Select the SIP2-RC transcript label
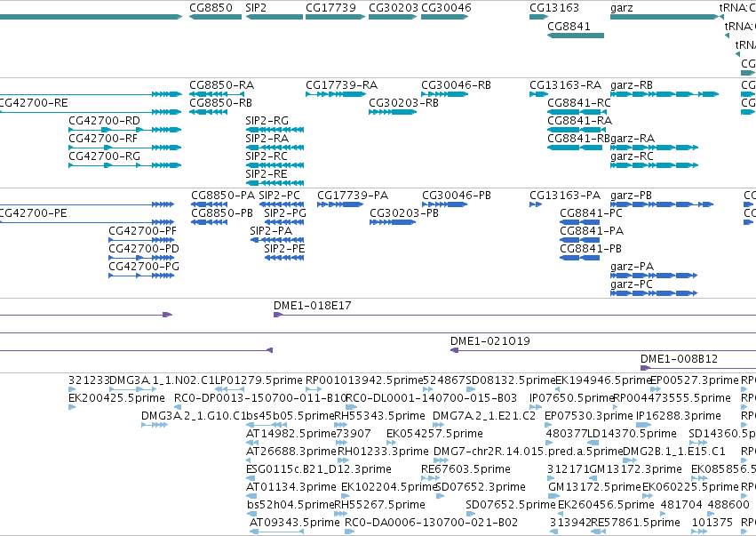756x536 pixels. [267, 156]
